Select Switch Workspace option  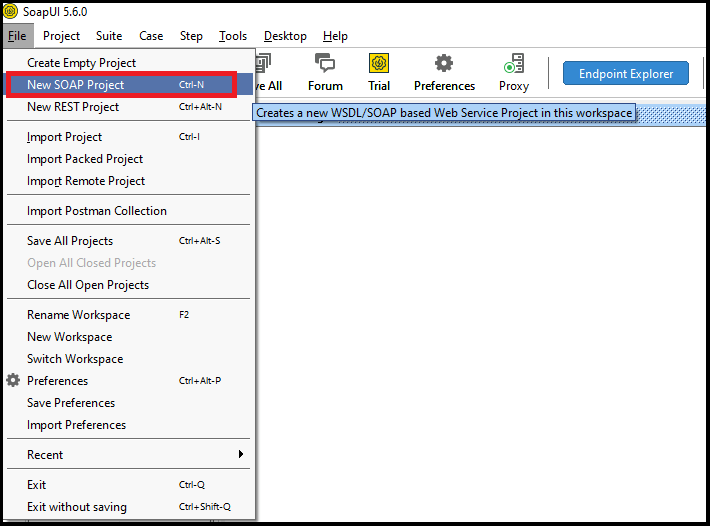coord(75,359)
